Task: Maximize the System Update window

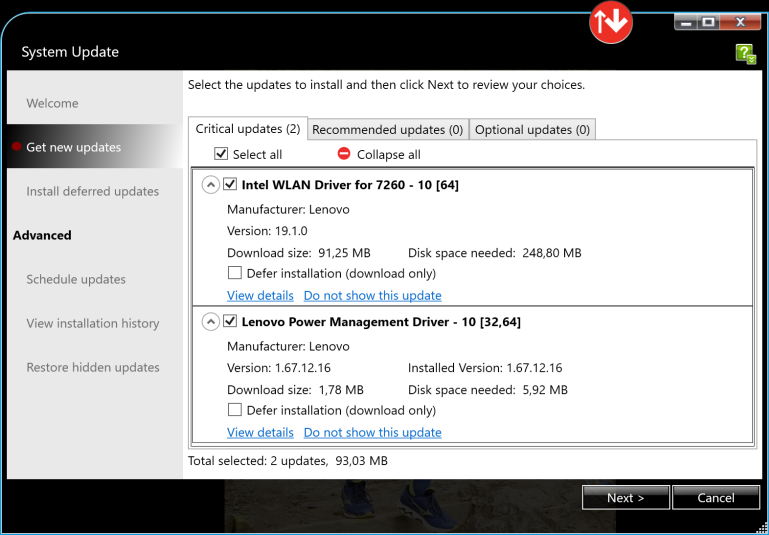Action: [708, 23]
